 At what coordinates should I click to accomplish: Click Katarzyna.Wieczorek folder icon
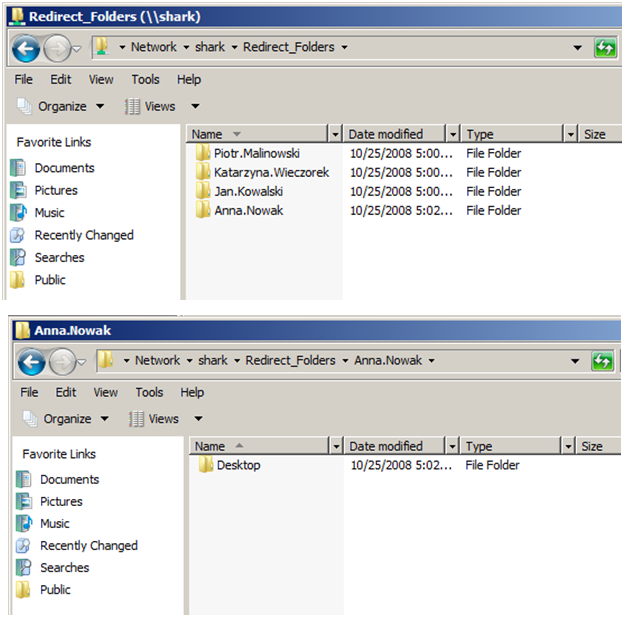pyautogui.click(x=203, y=172)
